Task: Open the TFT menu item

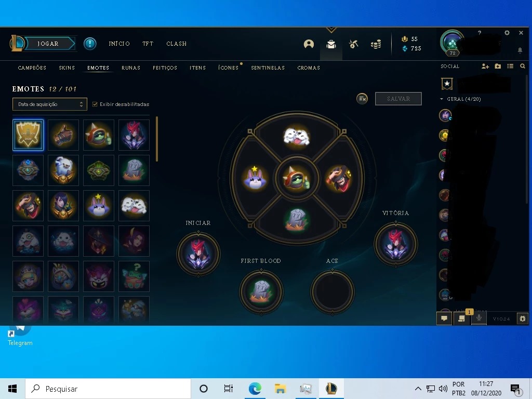Action: click(148, 44)
